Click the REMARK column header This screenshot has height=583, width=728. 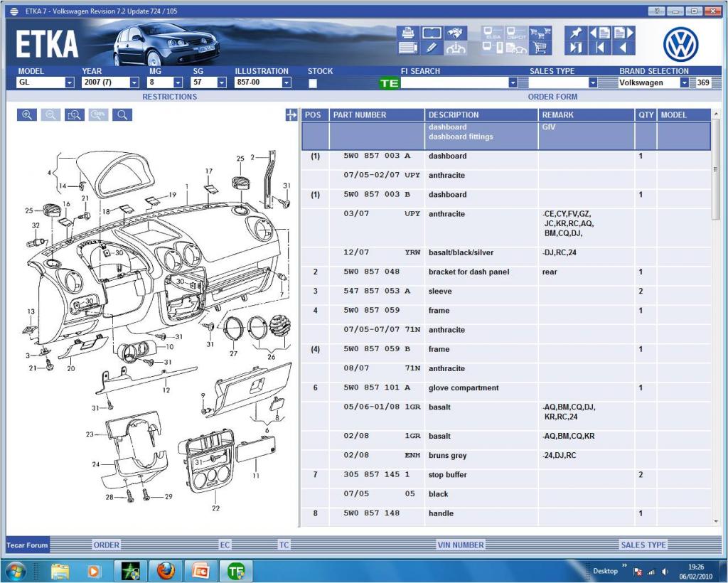[x=586, y=115]
